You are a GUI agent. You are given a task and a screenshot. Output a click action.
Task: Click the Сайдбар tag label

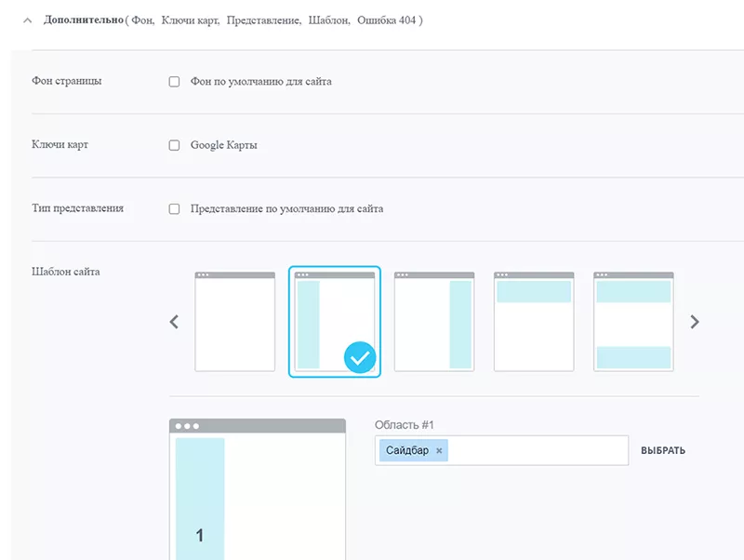tap(407, 450)
